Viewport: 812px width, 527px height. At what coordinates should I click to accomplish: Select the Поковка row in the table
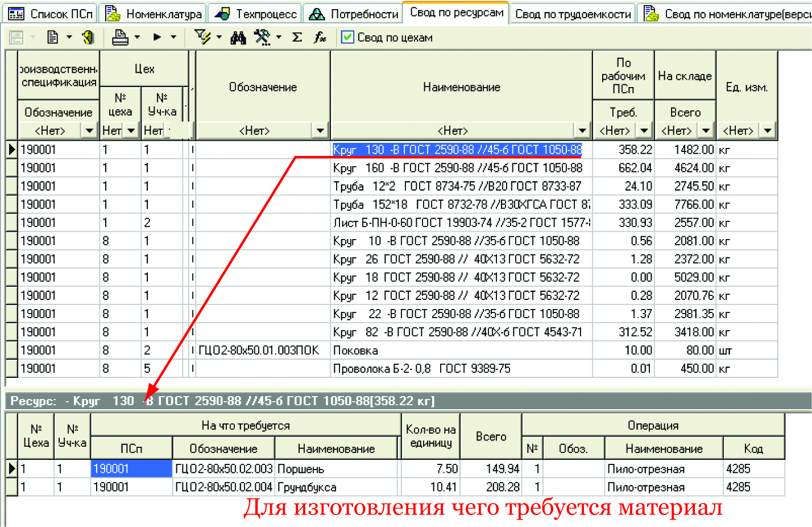[x=355, y=351]
